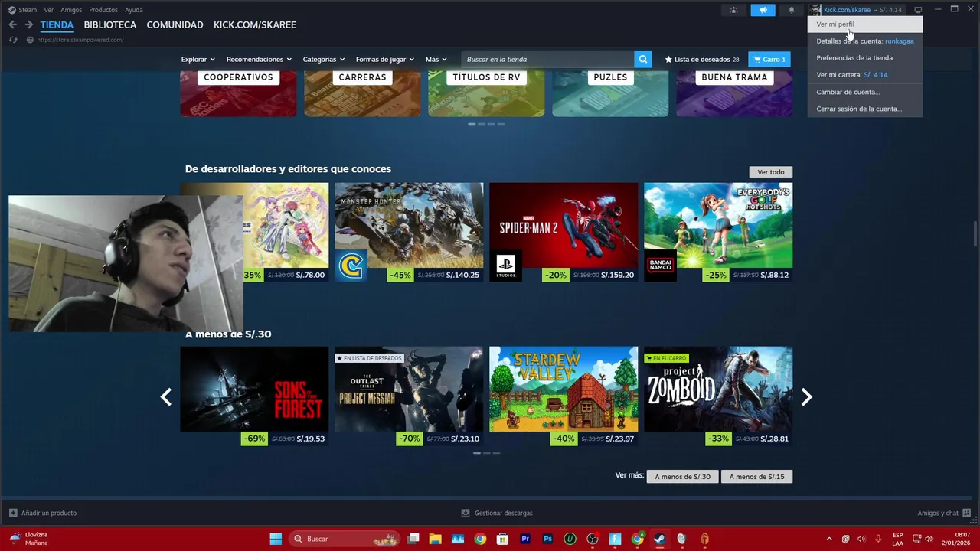Show previous games with left carousel arrow
980x551 pixels.
point(165,396)
